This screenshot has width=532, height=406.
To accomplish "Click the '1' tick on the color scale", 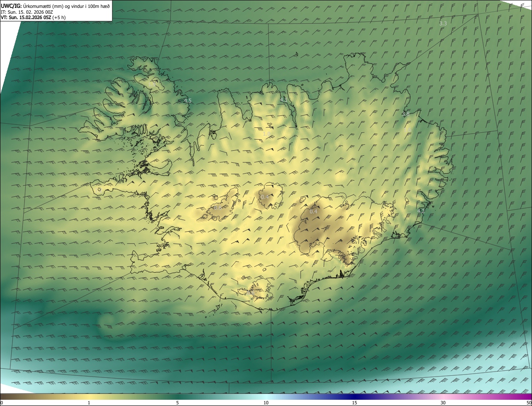I will (x=89, y=403).
